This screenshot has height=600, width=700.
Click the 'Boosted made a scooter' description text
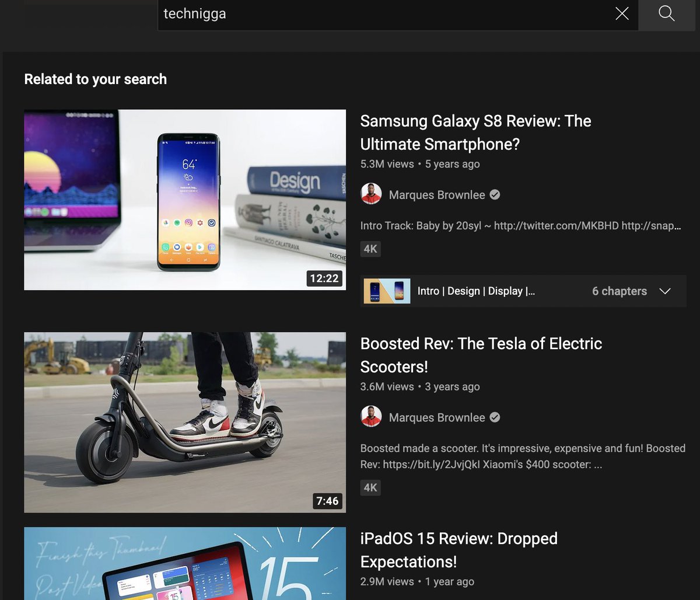tap(523, 456)
